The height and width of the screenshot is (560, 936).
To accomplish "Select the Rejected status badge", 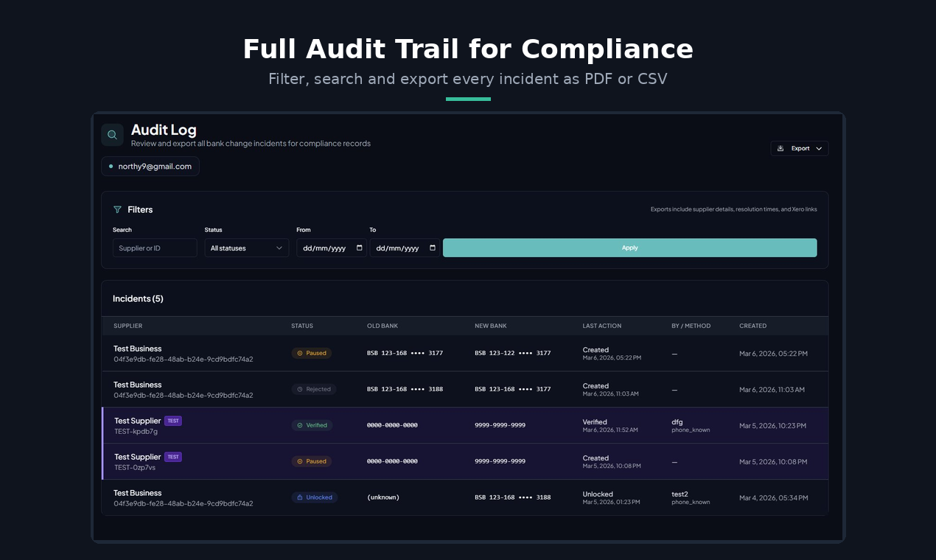I will coord(314,389).
